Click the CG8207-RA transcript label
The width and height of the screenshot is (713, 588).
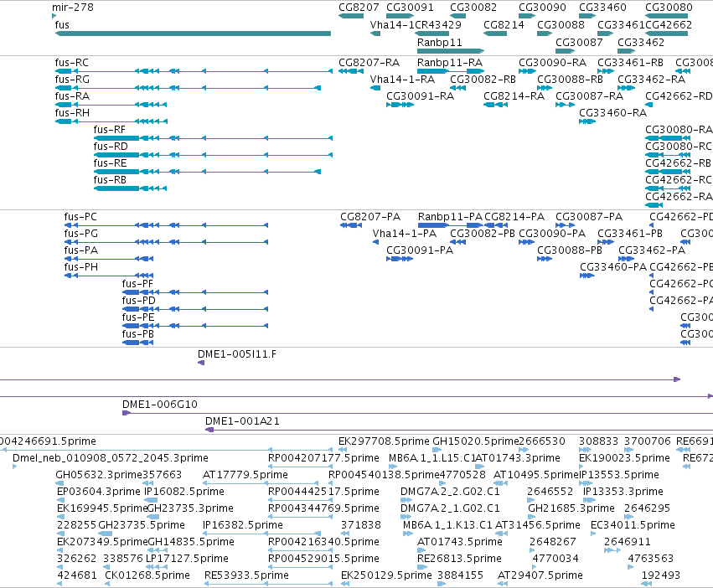(x=369, y=63)
